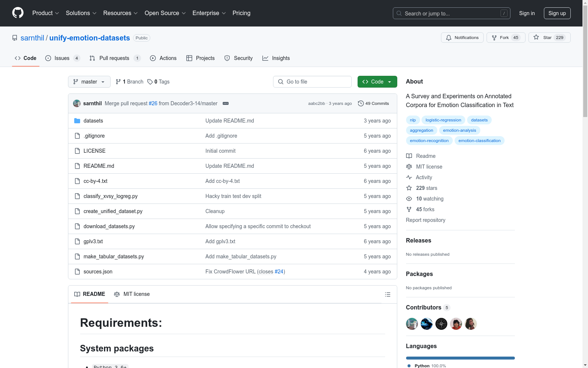This screenshot has width=588, height=368.
Task: Select the Security tab
Action: [x=239, y=58]
